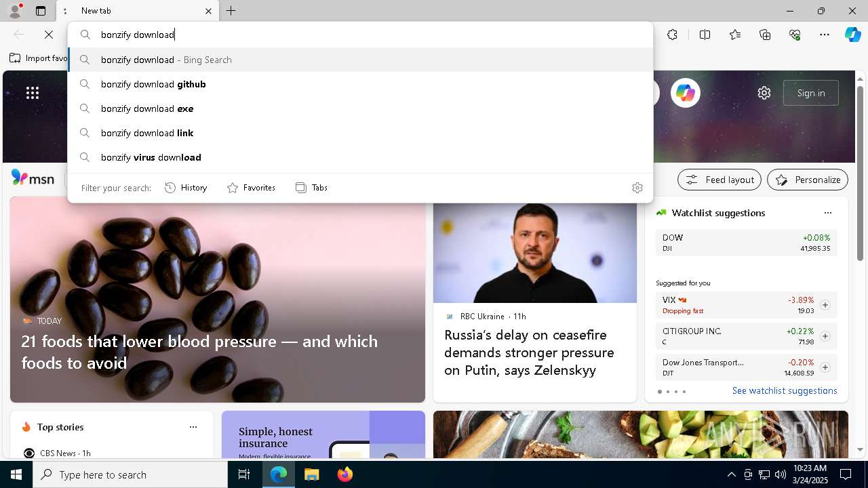
Task: Launch Firefox from the taskbar
Action: [x=344, y=474]
